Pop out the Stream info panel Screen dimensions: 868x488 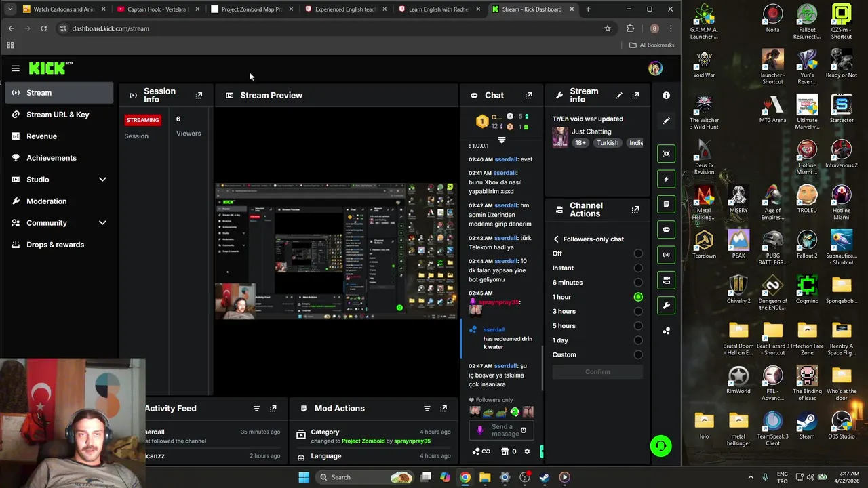point(635,96)
